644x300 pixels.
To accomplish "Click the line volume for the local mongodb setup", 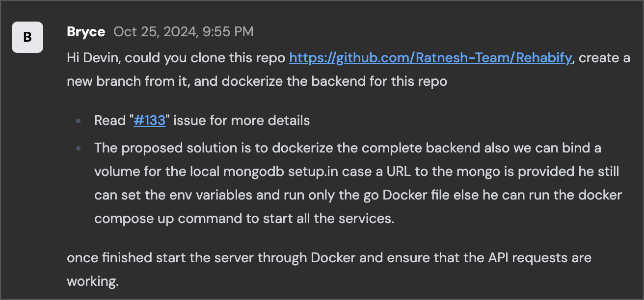I will coord(356,172).
